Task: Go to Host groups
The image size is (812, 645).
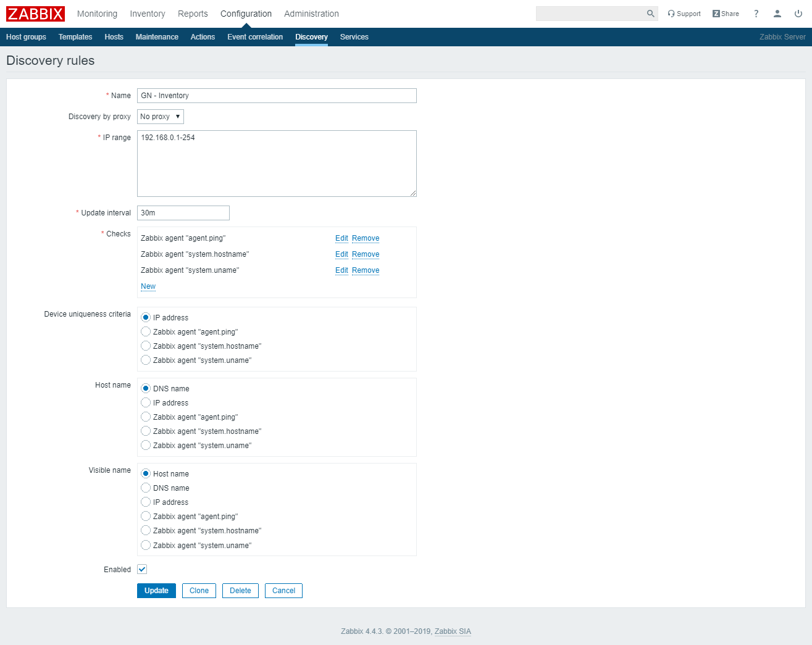Action: point(26,37)
